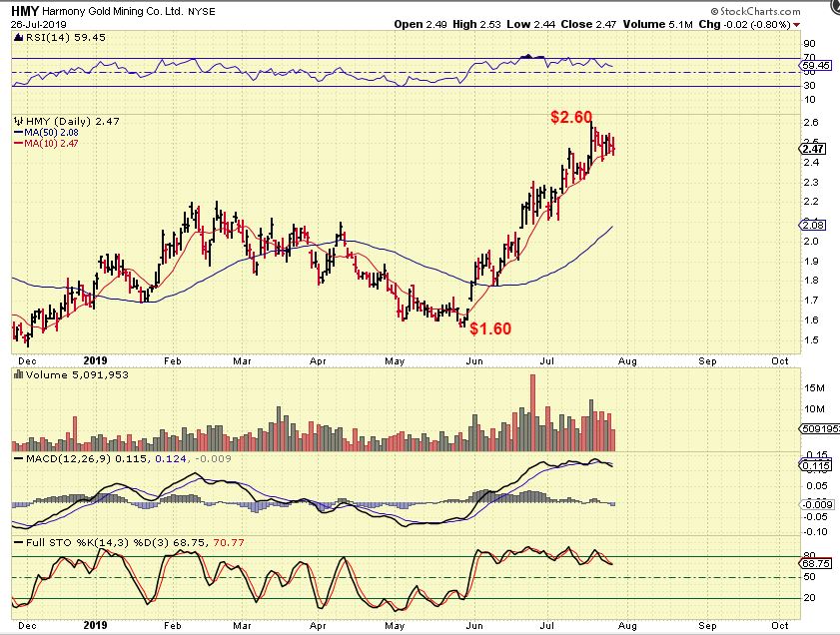Image resolution: width=840 pixels, height=635 pixels.
Task: Click the 2019 label on the price axis
Action: click(95, 361)
